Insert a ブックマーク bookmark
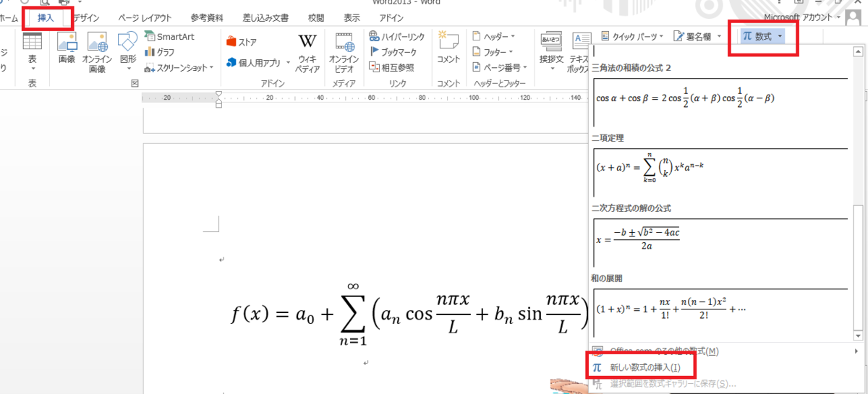Image resolution: width=868 pixels, height=394 pixels. tap(393, 51)
